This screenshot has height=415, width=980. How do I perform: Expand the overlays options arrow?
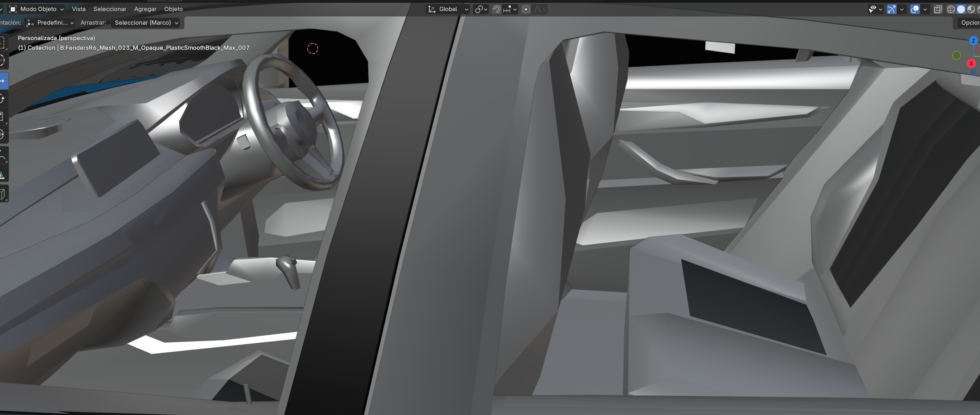click(925, 9)
